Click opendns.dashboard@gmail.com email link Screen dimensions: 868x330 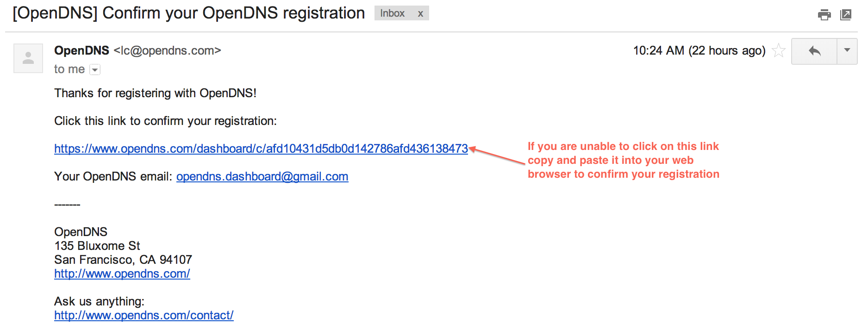[262, 176]
